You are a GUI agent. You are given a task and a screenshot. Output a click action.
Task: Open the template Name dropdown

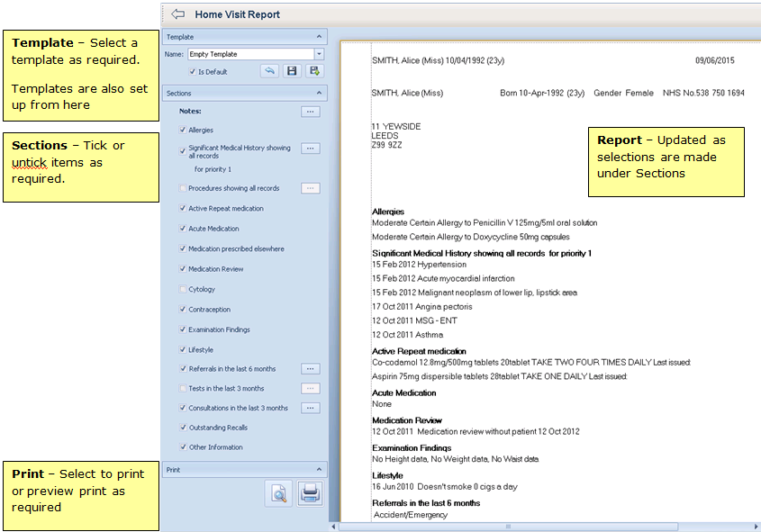tap(318, 54)
